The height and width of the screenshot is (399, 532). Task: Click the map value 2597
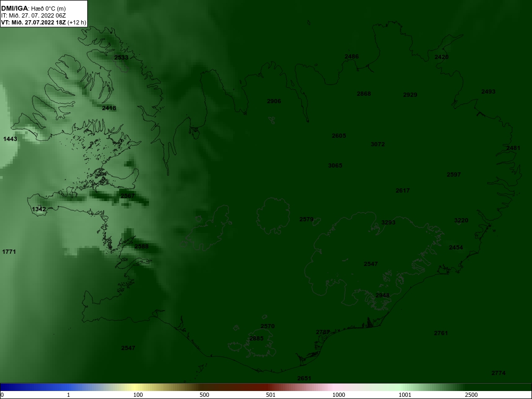454,174
